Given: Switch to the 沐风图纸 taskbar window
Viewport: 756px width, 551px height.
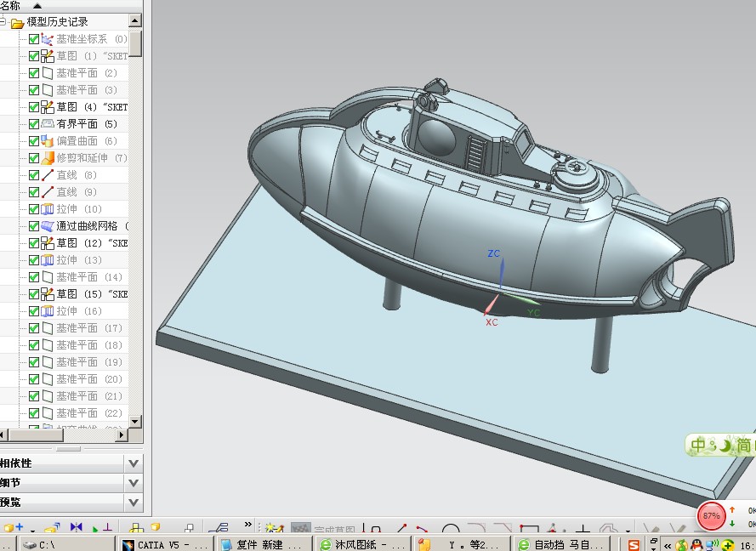Looking at the screenshot, I should [x=362, y=544].
